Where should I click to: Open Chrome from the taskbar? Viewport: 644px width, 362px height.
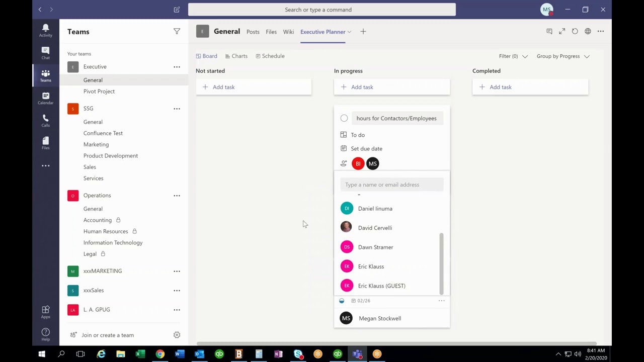coord(159,354)
